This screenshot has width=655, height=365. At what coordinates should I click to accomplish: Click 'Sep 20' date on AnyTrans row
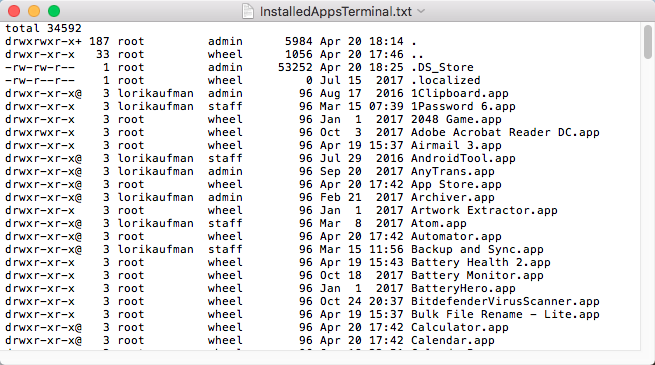point(341,171)
